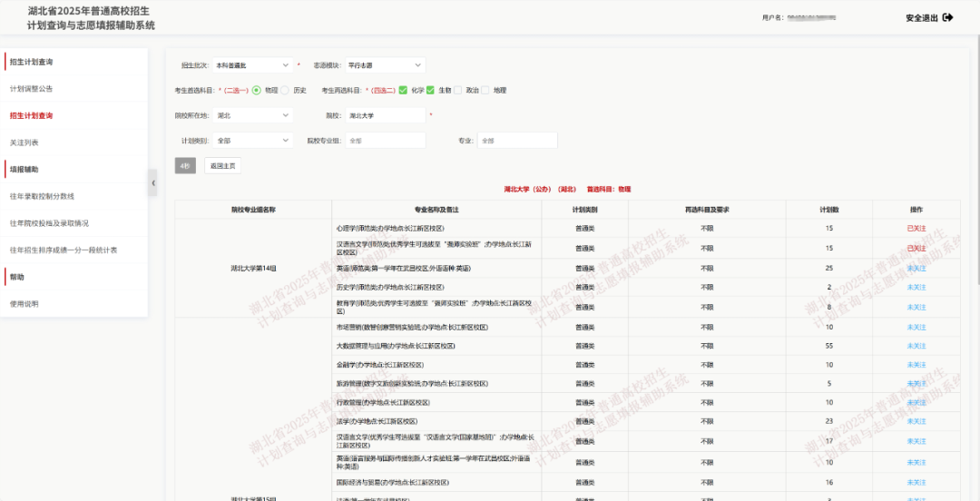Click the 安全退出 text

point(922,18)
